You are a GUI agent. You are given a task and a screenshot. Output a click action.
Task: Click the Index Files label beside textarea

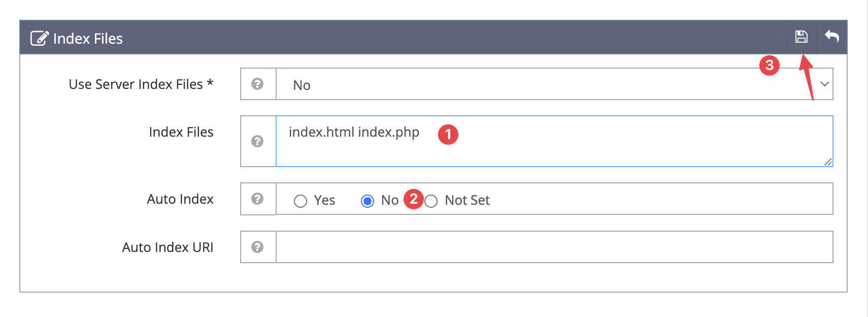pos(181,132)
